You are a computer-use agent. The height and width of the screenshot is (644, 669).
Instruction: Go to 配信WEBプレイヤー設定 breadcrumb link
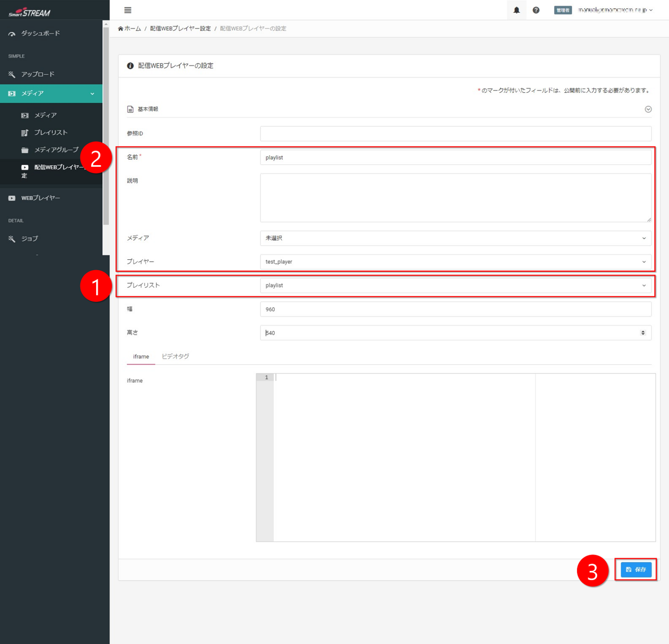point(180,29)
